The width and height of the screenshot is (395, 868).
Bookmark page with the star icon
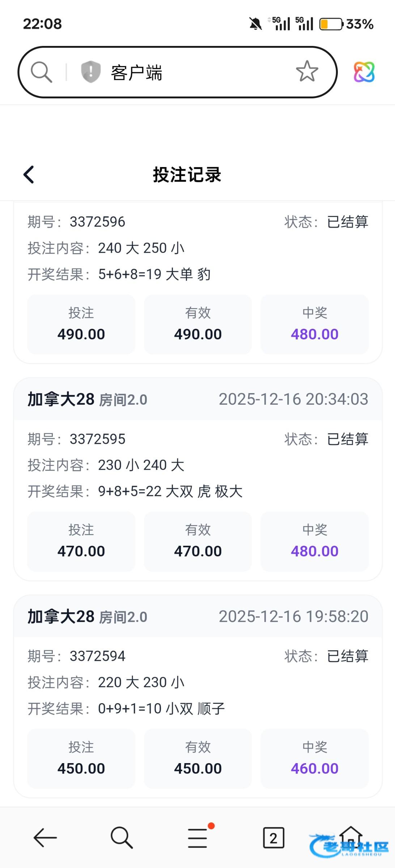tap(307, 71)
